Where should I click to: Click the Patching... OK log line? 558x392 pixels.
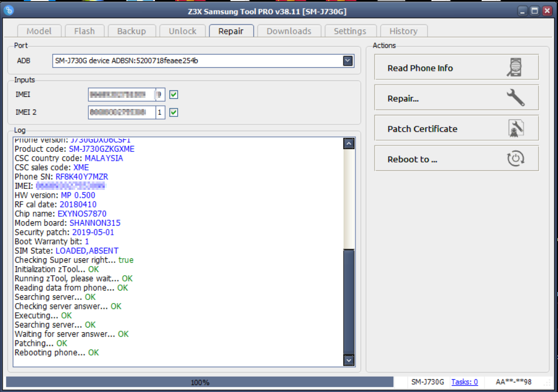41,343
